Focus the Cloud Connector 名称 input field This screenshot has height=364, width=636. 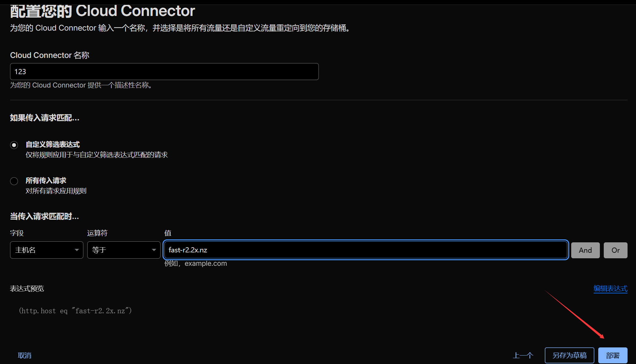(x=164, y=72)
